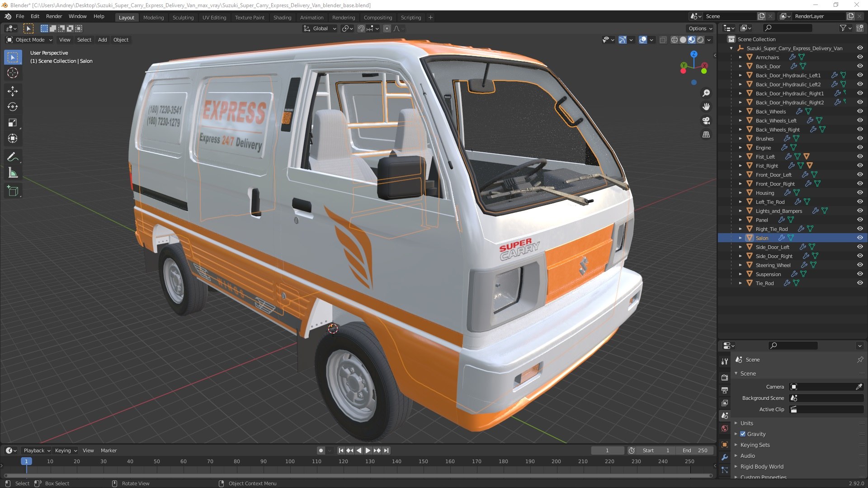The image size is (868, 488).
Task: Expand the Back_Door collection
Action: 741,66
